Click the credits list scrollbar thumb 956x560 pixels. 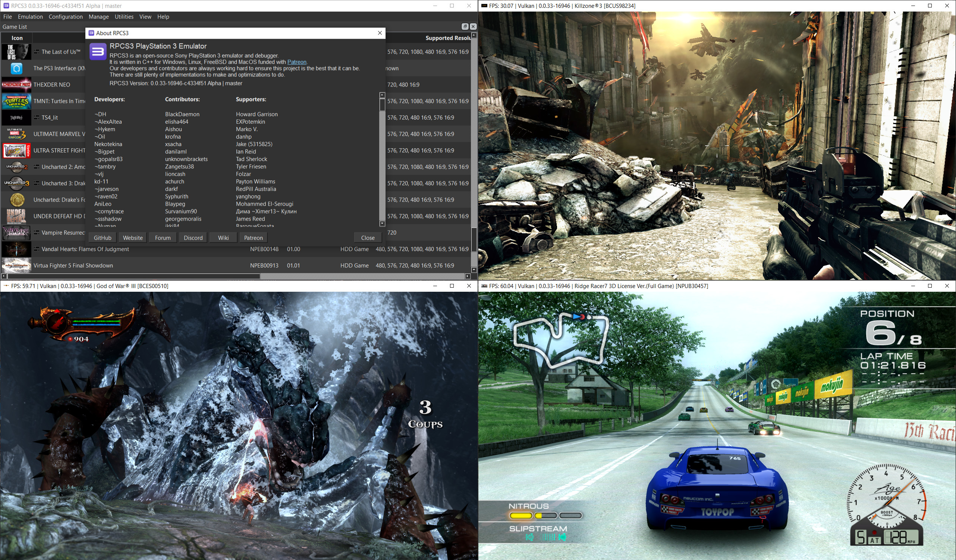tap(382, 105)
